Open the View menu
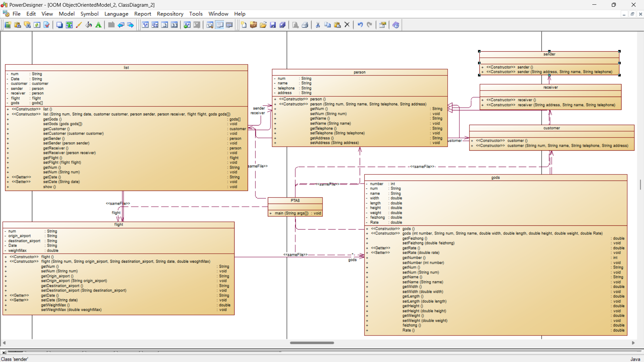The width and height of the screenshot is (644, 362). [x=47, y=14]
